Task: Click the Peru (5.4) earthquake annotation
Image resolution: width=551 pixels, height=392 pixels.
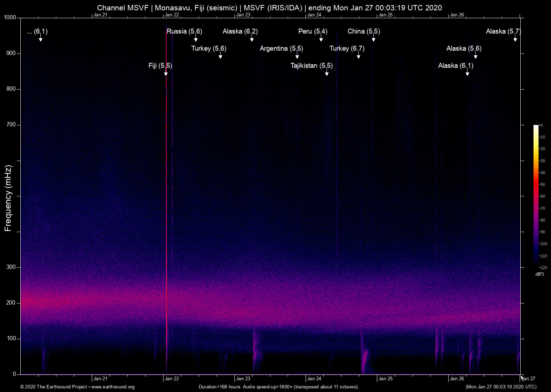Action: click(x=312, y=31)
